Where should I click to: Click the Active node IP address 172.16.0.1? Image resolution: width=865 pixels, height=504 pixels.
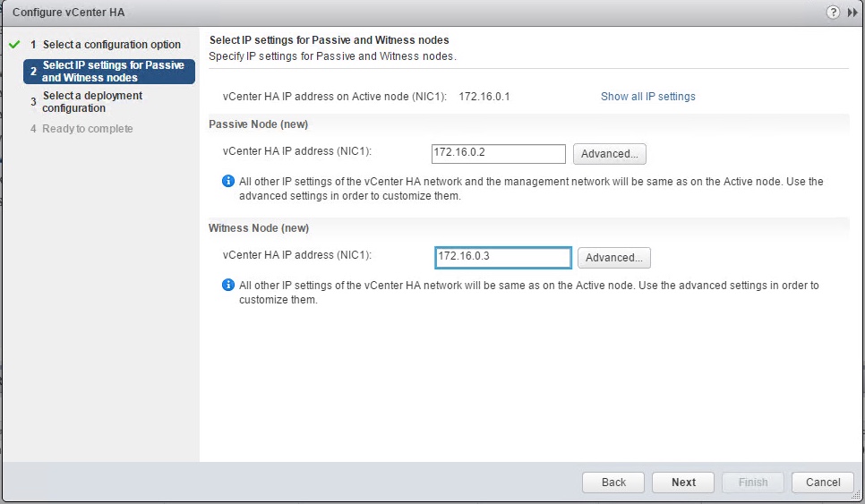(484, 97)
